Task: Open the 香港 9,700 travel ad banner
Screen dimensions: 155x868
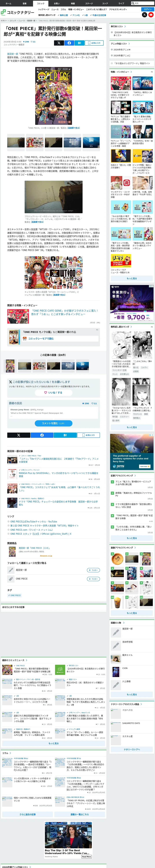Action: [132, 303]
